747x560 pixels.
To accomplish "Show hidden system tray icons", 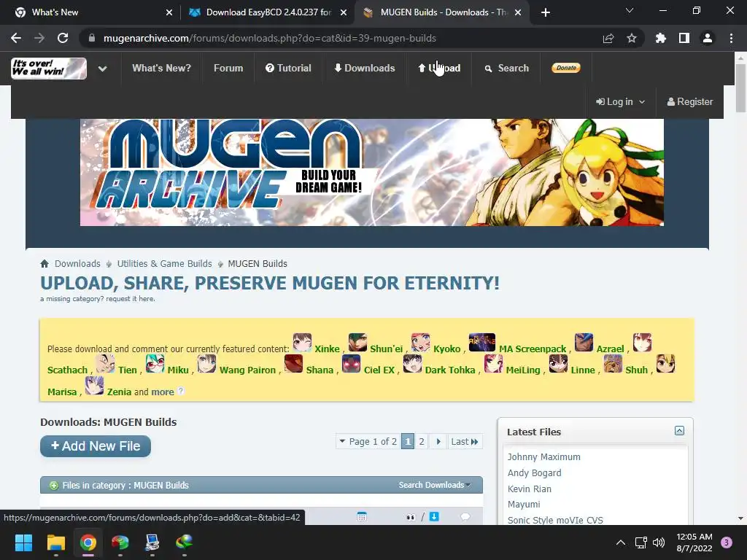I will (x=621, y=542).
